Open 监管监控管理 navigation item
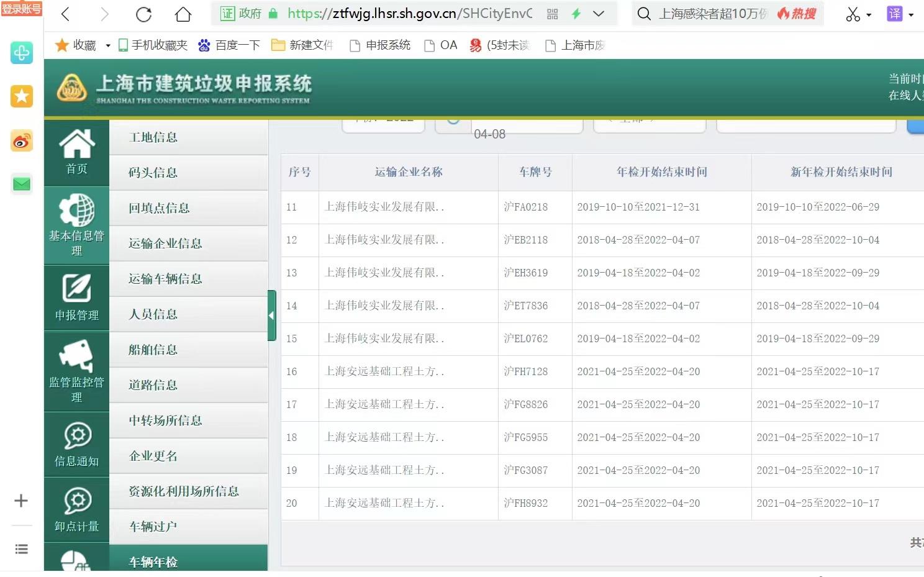The image size is (924, 577). (x=76, y=371)
